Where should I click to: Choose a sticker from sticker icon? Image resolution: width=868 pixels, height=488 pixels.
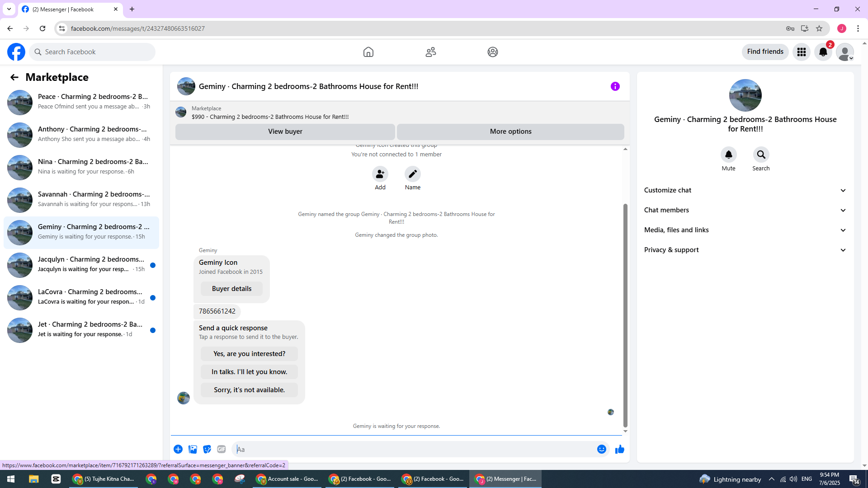tap(207, 449)
